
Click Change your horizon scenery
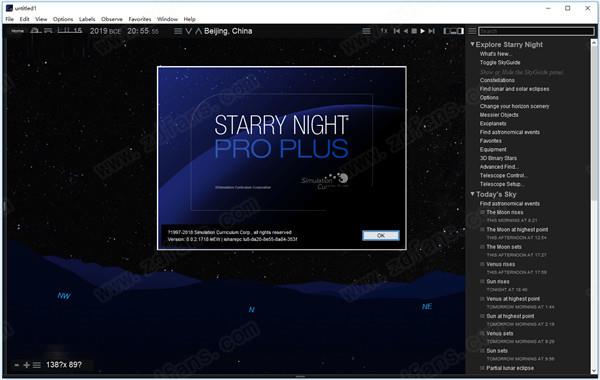(x=514, y=106)
